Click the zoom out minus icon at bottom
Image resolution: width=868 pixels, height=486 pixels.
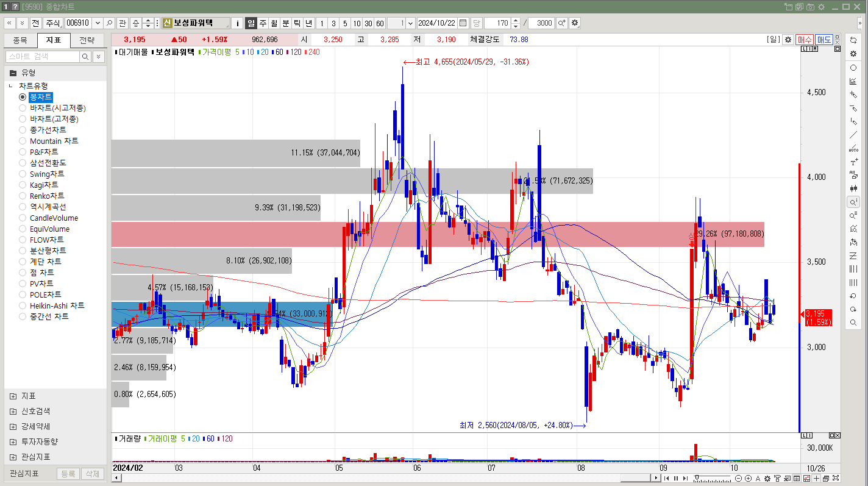(x=738, y=479)
